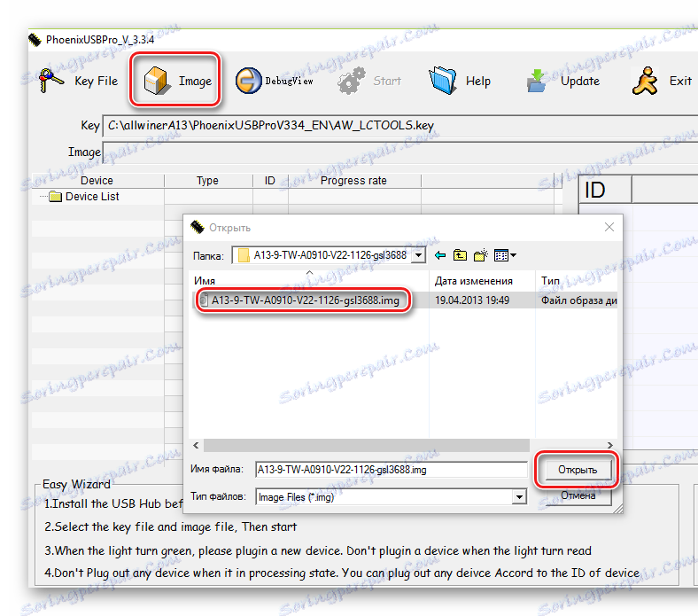Screen dimensions: 698x616
Task: Click the Имя файла input field
Action: pos(392,470)
